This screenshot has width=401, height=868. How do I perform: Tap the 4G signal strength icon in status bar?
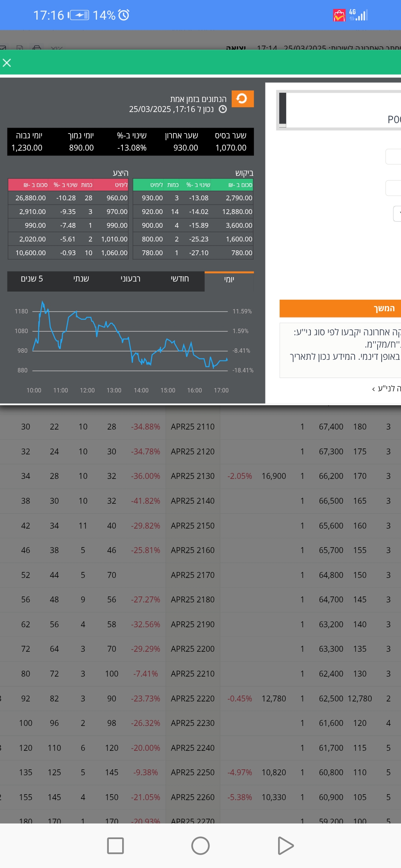[358, 15]
